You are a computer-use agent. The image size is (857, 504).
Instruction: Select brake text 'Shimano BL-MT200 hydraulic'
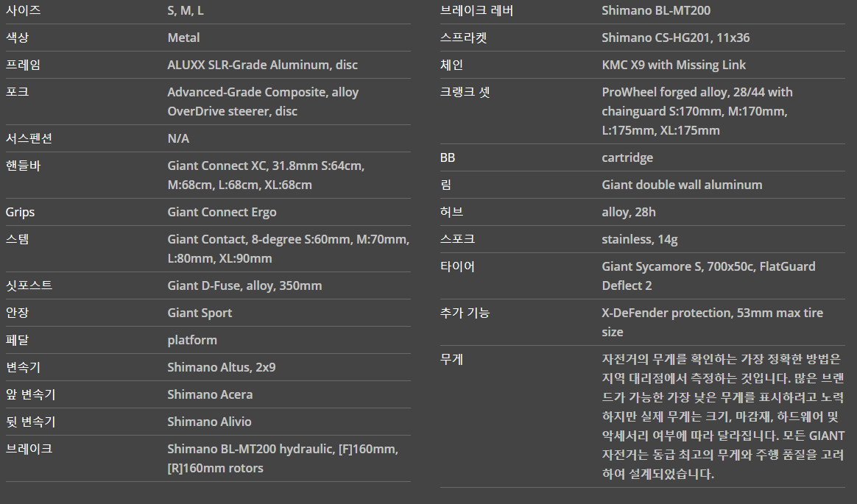click(251, 449)
